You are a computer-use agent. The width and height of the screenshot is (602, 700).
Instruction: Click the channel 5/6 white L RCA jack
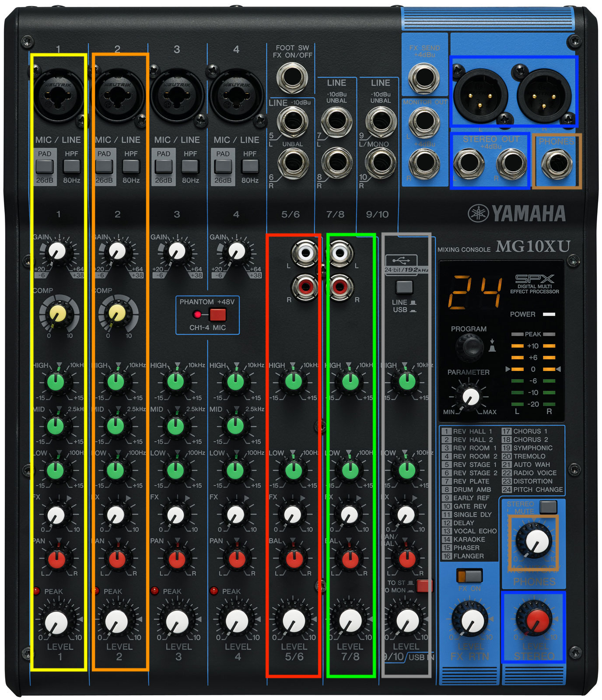coord(305,252)
